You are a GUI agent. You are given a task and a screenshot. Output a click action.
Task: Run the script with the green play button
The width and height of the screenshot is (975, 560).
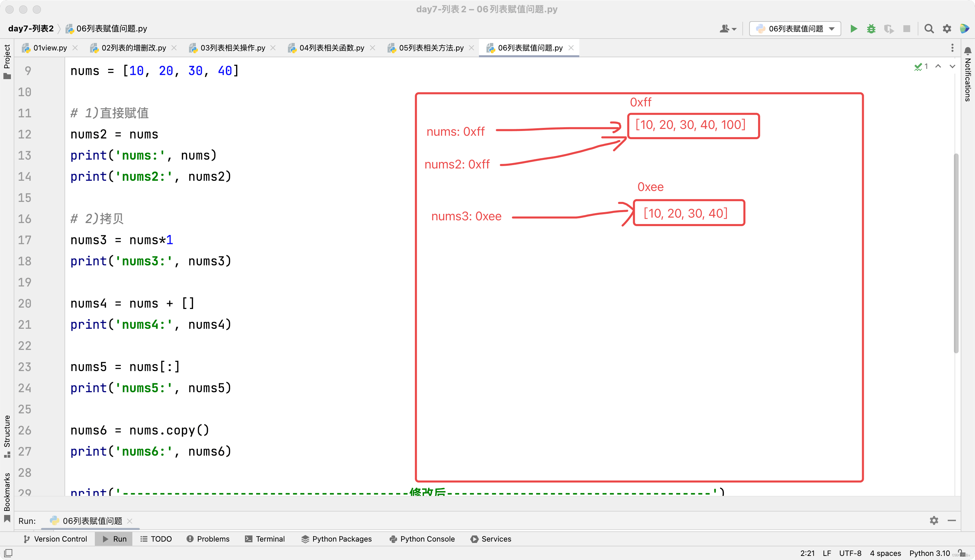(854, 29)
